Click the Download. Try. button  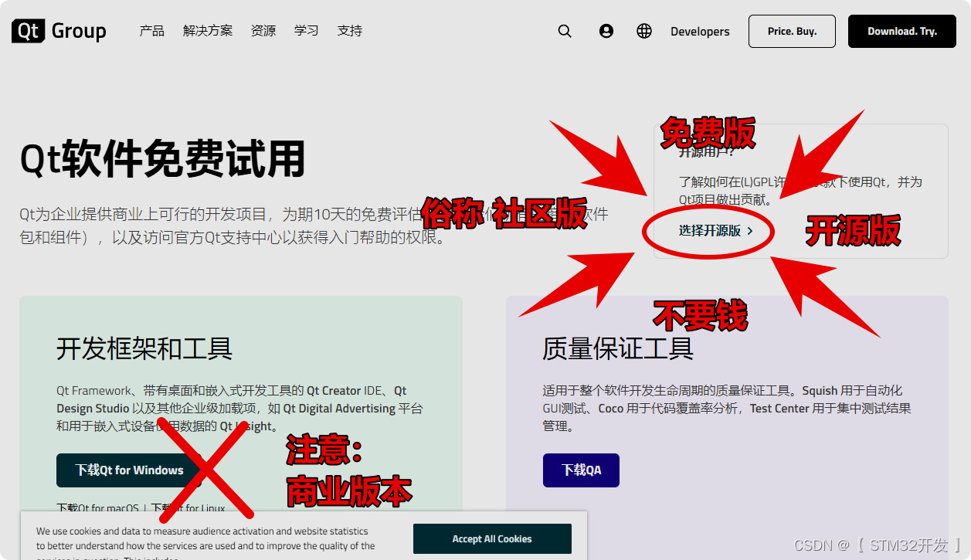pos(902,31)
